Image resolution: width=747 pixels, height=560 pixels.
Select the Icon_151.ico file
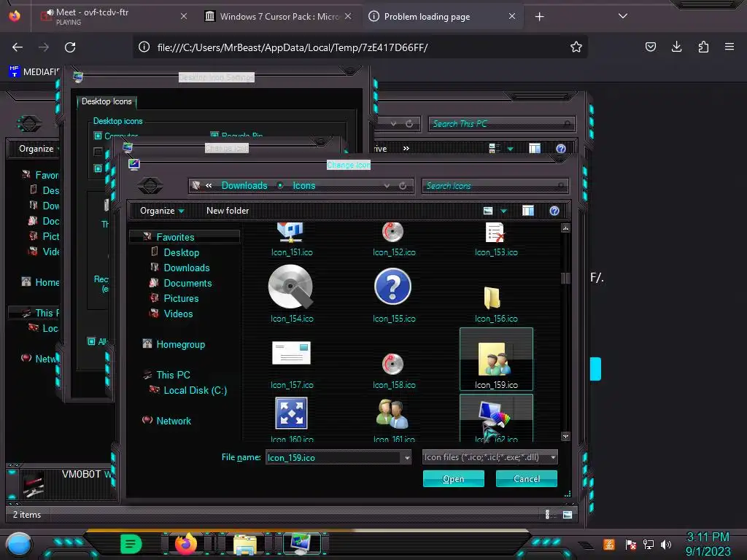[x=292, y=241]
